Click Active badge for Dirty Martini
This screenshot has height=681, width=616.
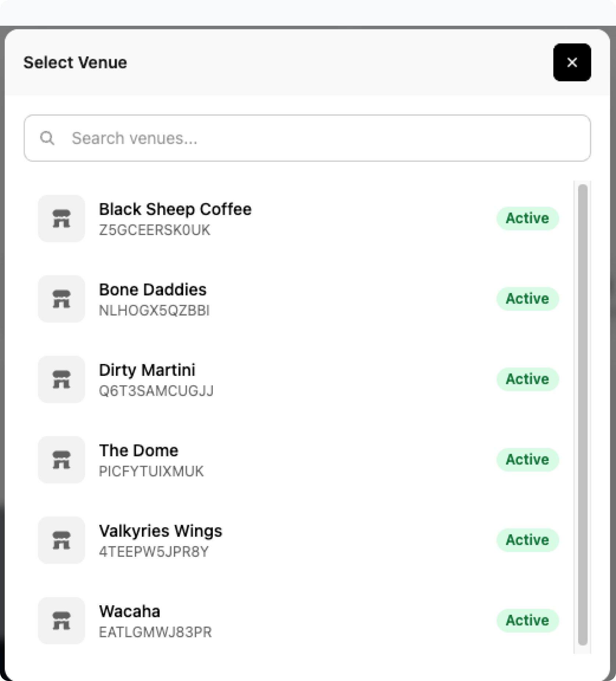(527, 379)
